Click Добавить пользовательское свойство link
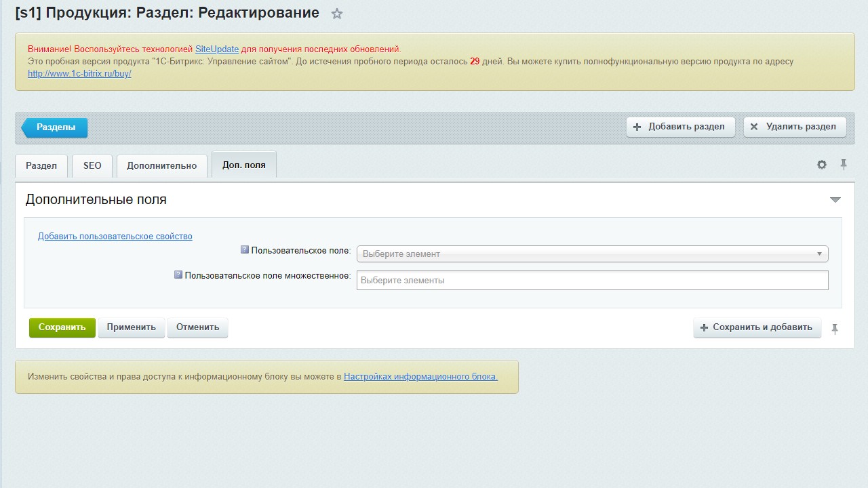This screenshot has height=488, width=868. 115,237
